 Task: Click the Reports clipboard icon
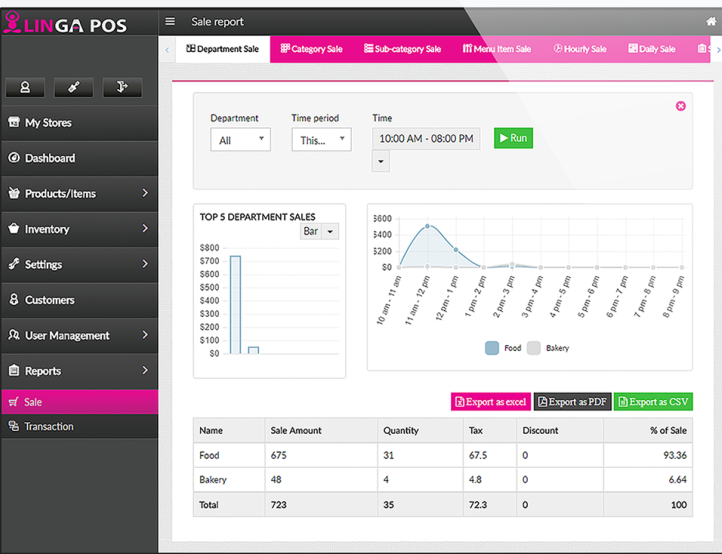pos(14,370)
